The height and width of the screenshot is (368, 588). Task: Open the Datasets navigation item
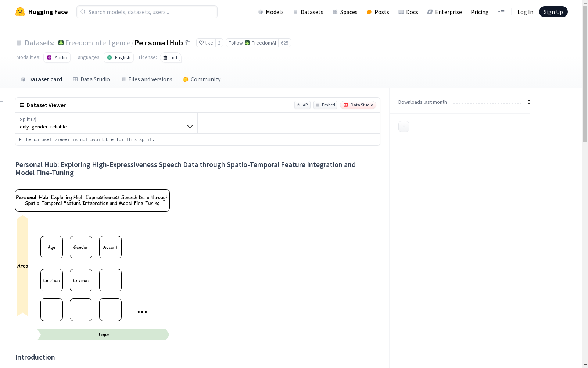[308, 12]
